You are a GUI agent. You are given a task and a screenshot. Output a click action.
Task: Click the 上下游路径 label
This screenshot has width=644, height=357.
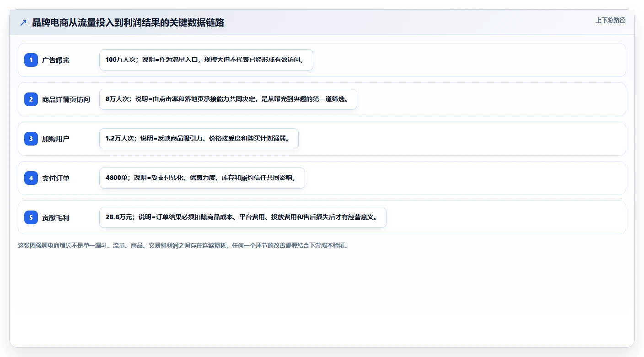[610, 20]
